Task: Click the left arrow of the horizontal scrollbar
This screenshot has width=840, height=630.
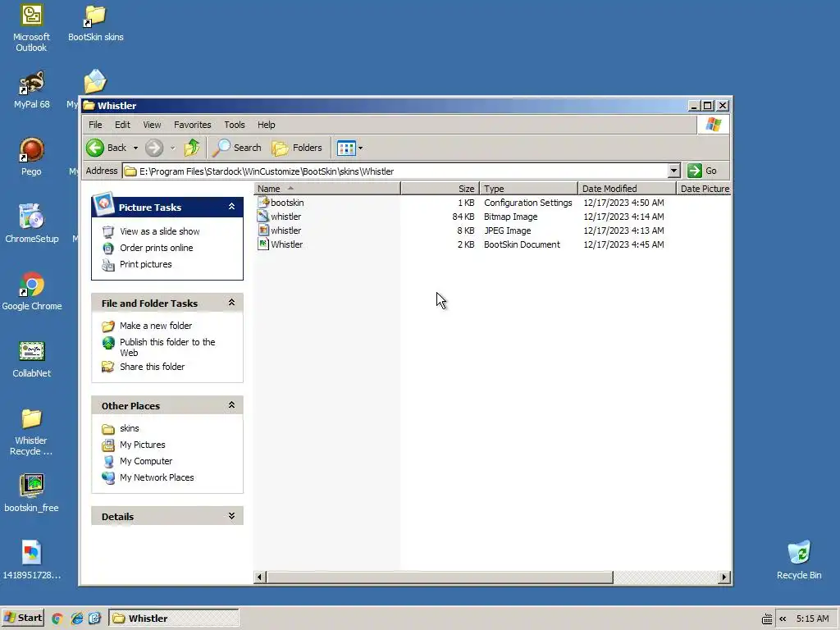Action: point(260,577)
